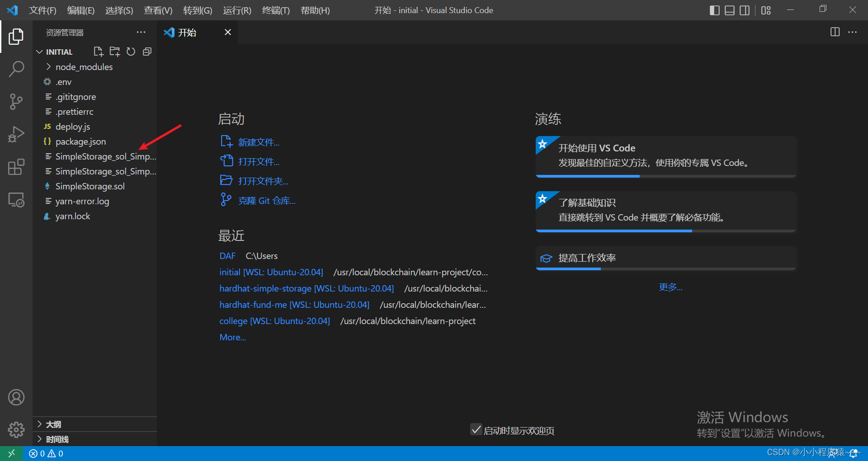Open the 文件(F) menu

point(43,10)
